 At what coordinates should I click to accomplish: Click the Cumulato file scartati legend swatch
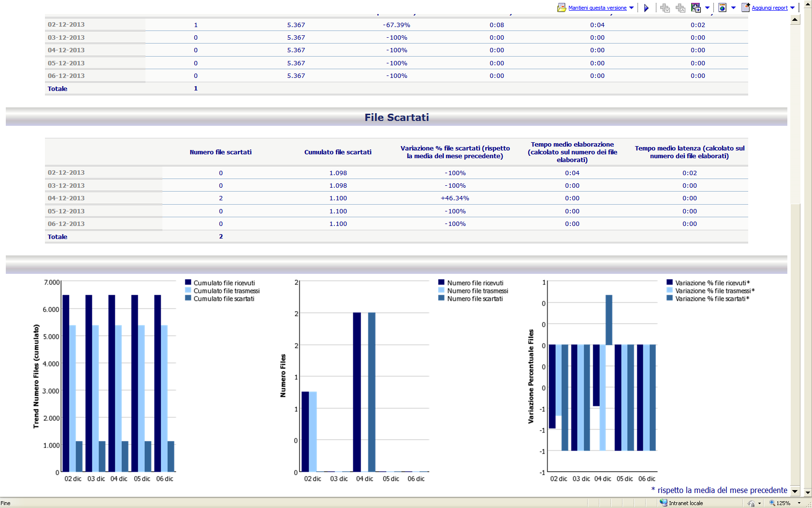pos(188,298)
